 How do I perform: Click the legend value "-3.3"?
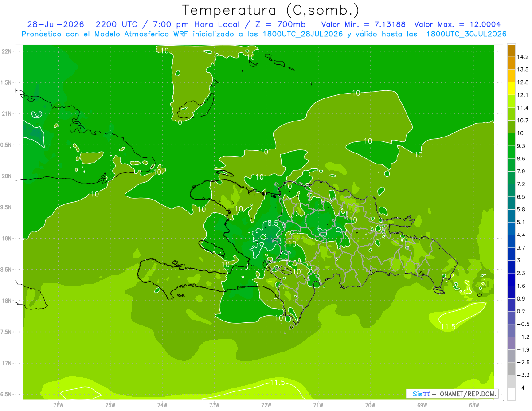pyautogui.click(x=523, y=375)
